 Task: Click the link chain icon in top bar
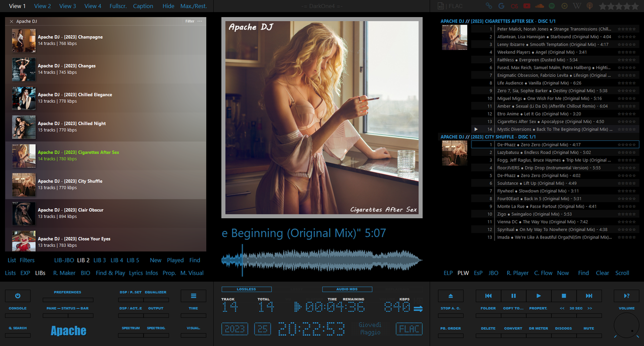489,6
